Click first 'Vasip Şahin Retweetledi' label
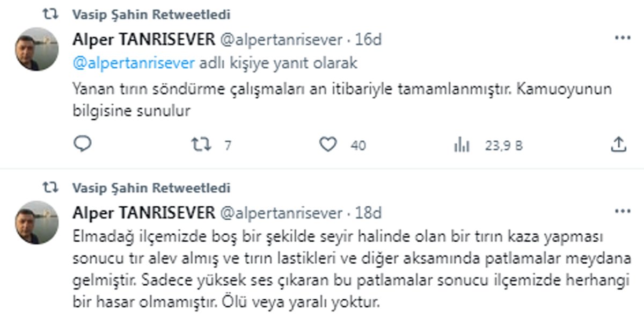Screen dimensions: 644x325 coord(151,15)
